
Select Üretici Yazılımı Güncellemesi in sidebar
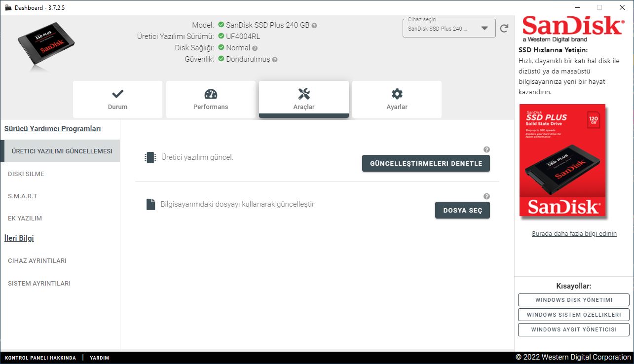[x=61, y=151]
